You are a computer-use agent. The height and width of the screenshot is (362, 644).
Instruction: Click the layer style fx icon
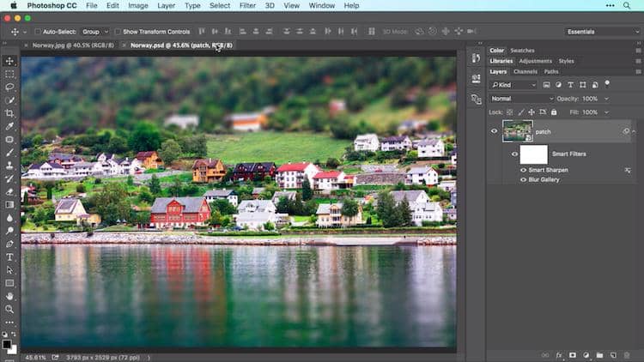point(559,354)
